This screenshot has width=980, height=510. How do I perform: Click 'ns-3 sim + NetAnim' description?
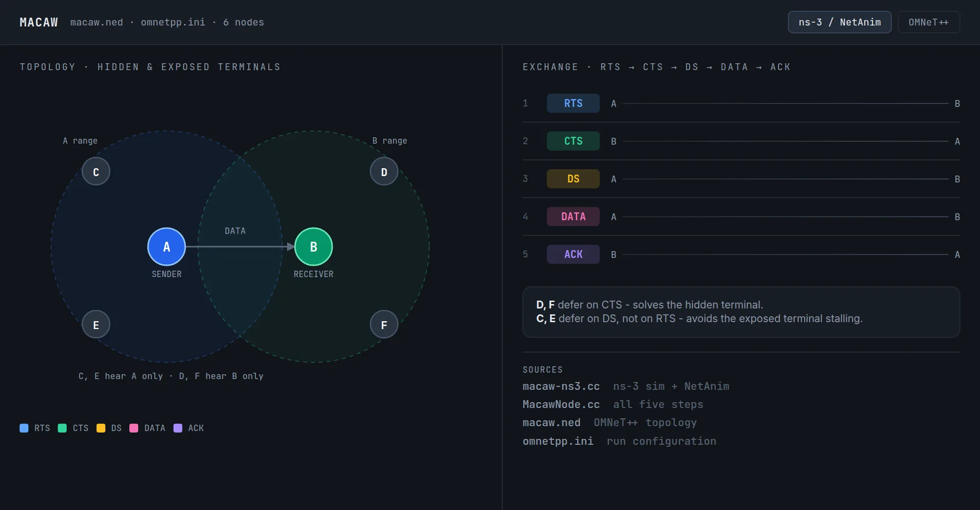pyautogui.click(x=671, y=386)
